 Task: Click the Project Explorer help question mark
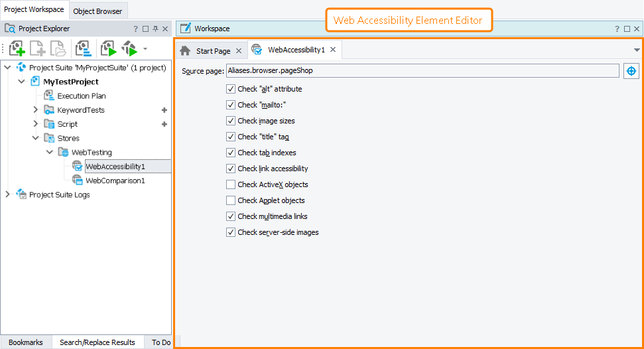136,29
